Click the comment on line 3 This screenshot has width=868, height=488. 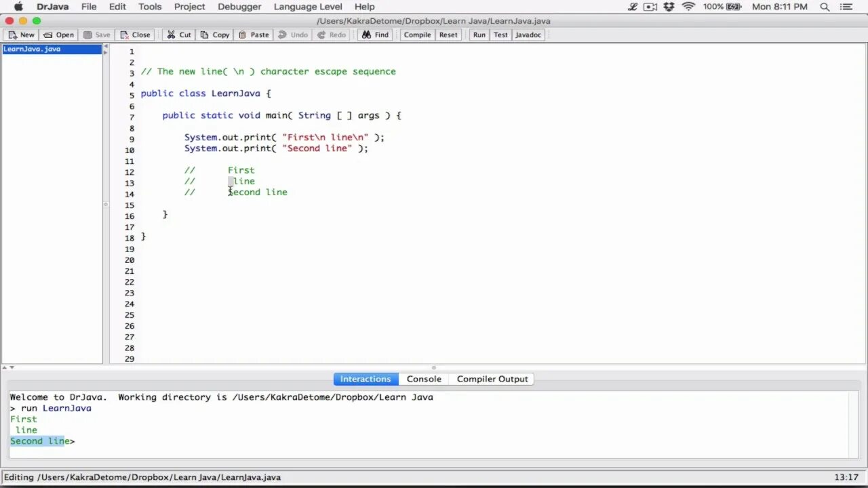pos(268,71)
